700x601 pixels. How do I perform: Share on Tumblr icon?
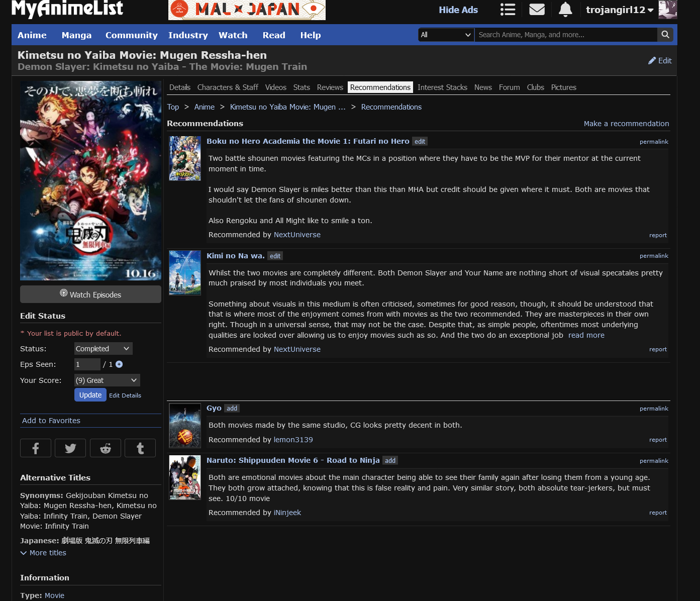coord(140,448)
